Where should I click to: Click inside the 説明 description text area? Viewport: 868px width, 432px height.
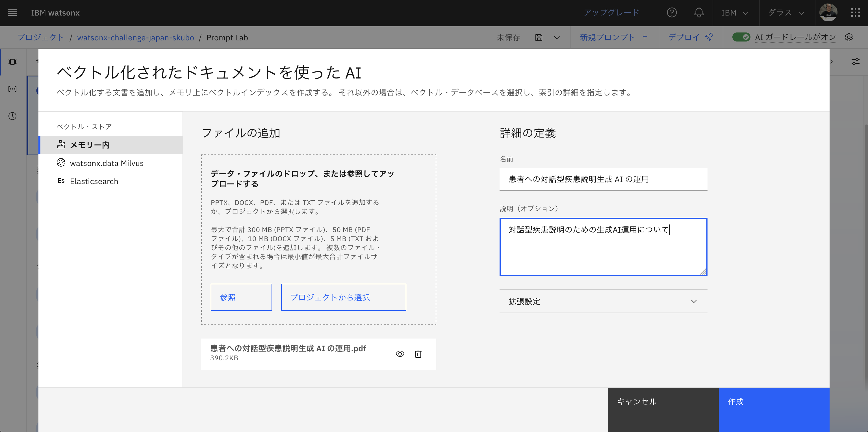pyautogui.click(x=603, y=246)
